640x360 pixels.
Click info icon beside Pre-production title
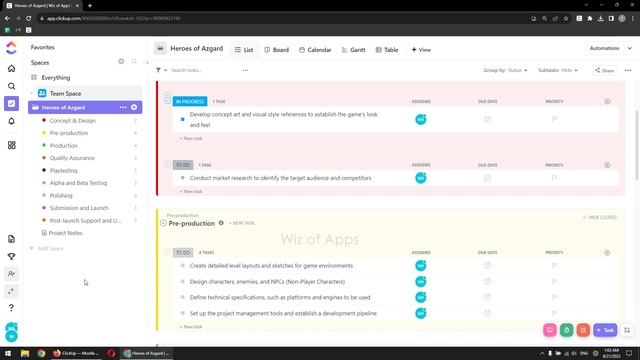[x=221, y=223]
